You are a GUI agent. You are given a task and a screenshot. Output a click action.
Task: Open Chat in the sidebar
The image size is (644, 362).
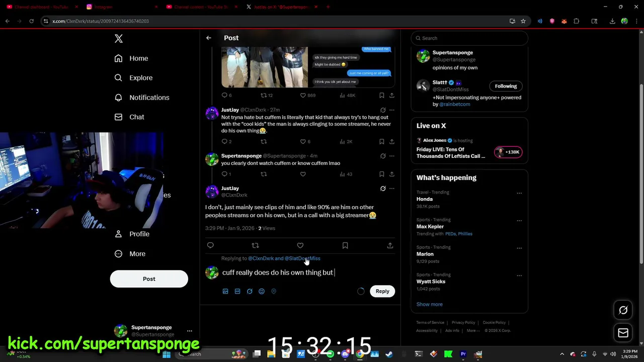[129, 117]
